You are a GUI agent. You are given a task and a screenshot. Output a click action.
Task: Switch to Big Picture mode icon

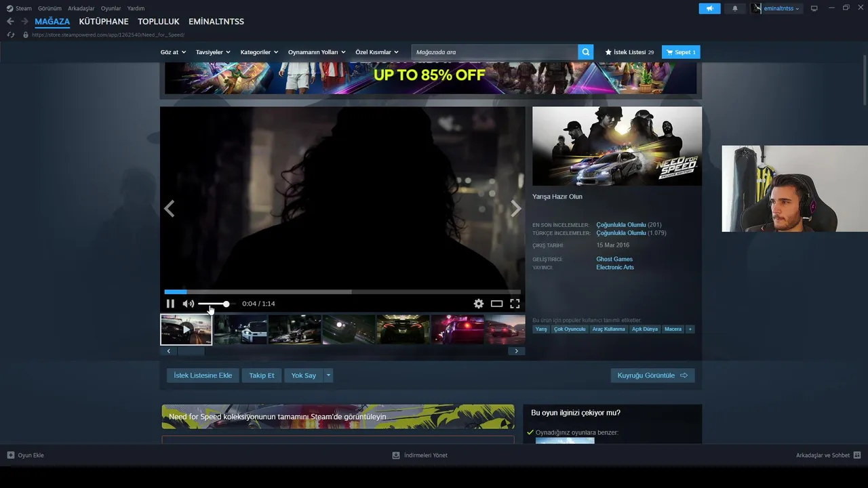(814, 8)
